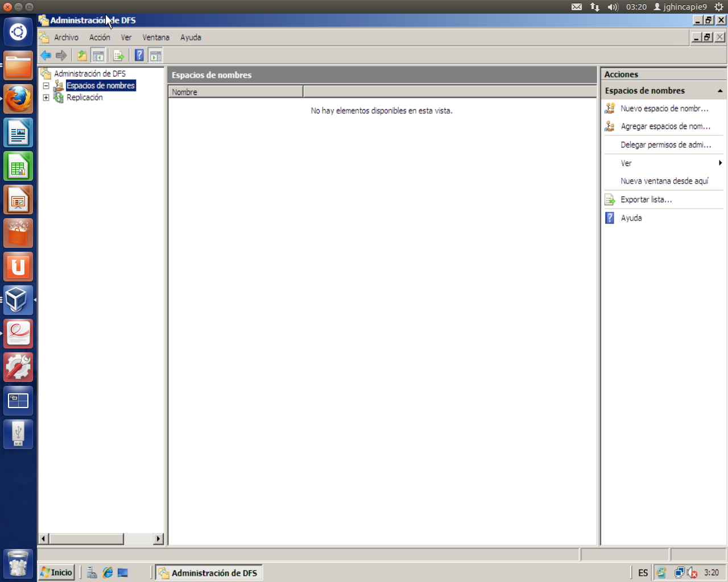Open LibreOffice Writer from launcher
The height and width of the screenshot is (582, 728).
[18, 132]
